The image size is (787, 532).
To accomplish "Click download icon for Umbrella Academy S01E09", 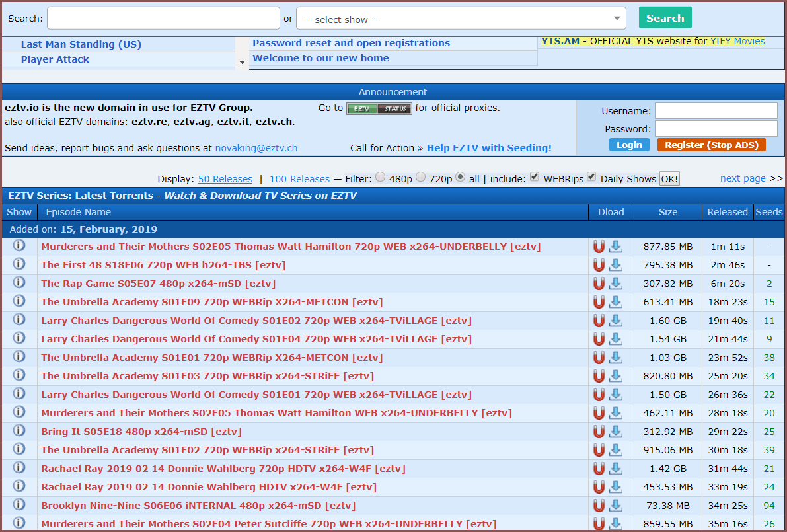I will (616, 302).
